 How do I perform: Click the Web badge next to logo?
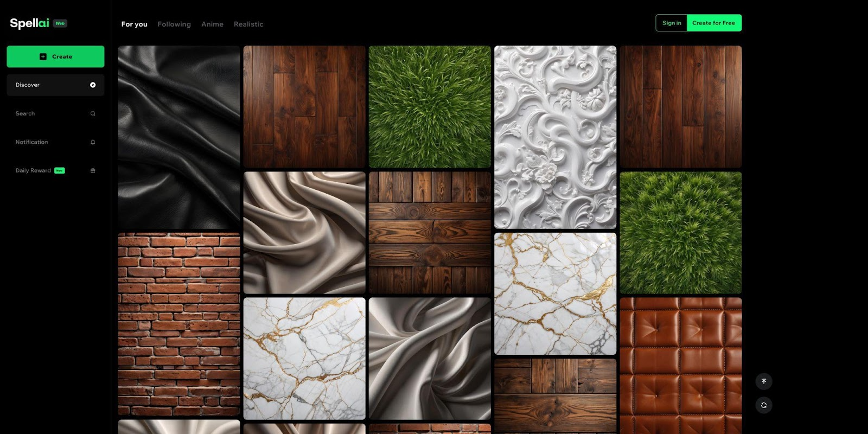60,23
